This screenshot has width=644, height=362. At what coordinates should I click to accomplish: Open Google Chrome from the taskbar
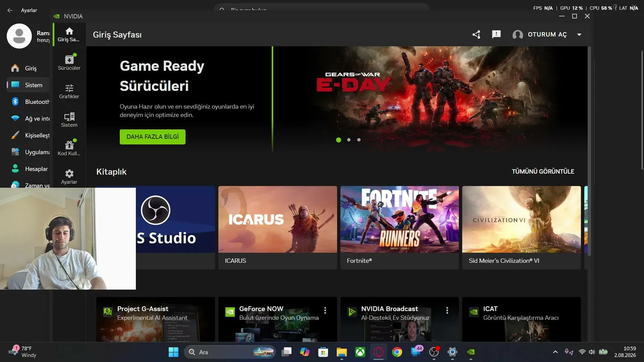coord(397,352)
